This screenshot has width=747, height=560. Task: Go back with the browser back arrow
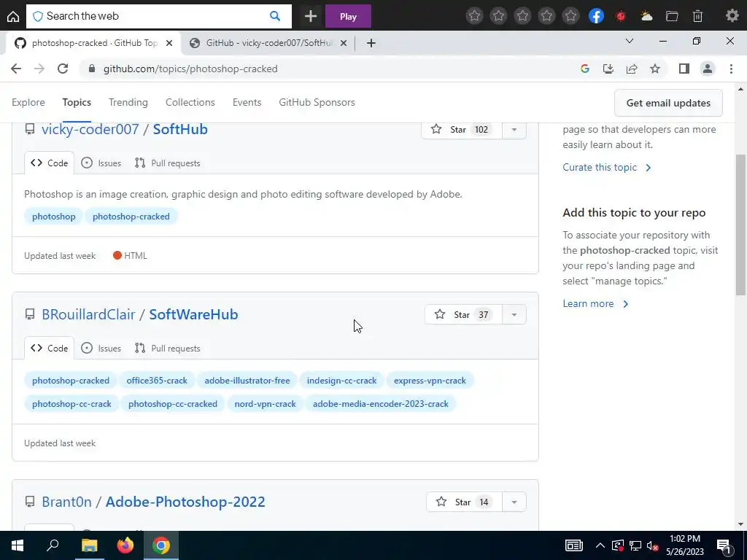(x=16, y=69)
